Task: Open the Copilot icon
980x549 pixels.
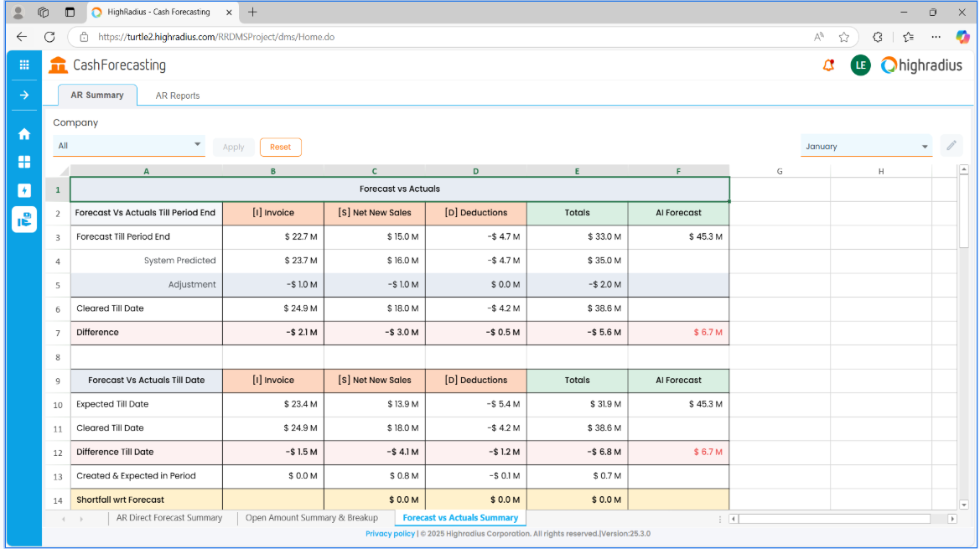Action: (962, 37)
